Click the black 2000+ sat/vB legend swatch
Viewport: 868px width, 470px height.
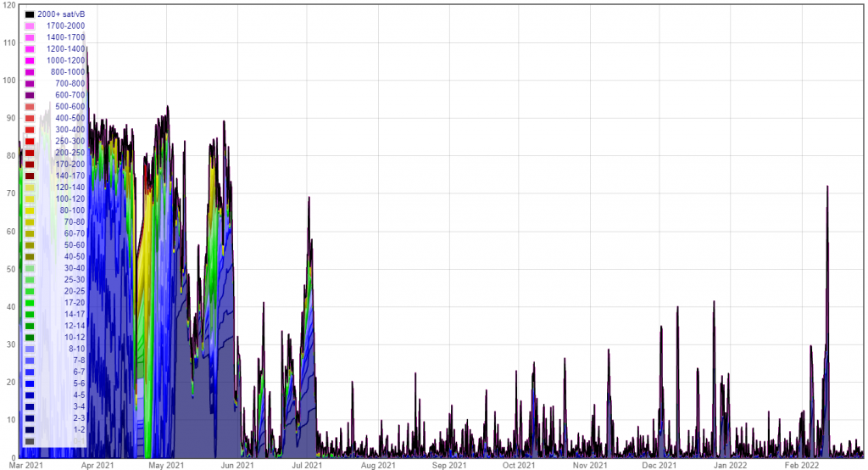[x=30, y=14]
